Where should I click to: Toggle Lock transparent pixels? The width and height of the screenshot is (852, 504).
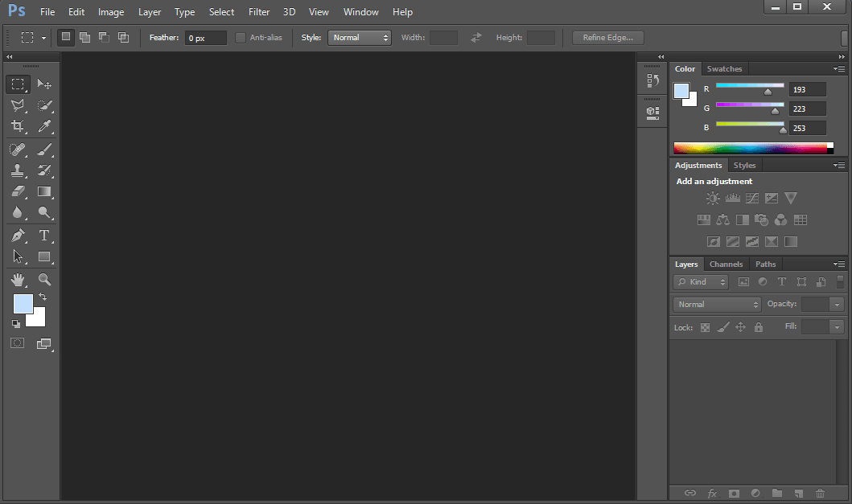click(x=705, y=327)
